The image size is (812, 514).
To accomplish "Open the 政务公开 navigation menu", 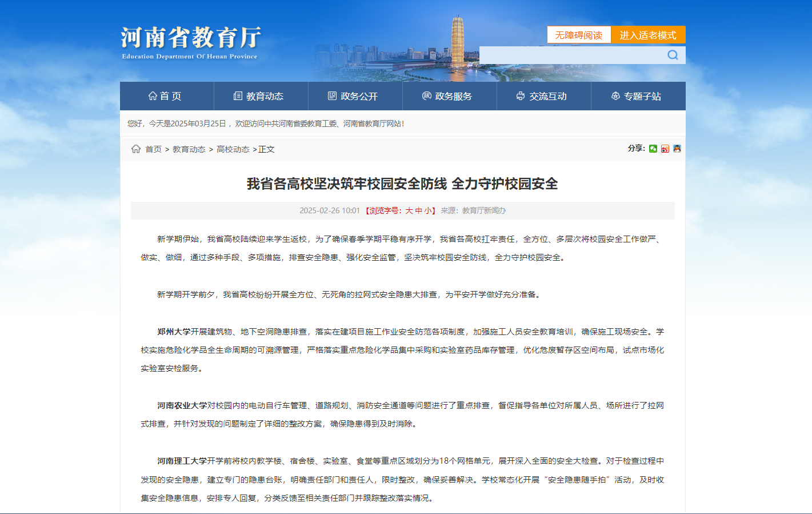I will coord(355,96).
